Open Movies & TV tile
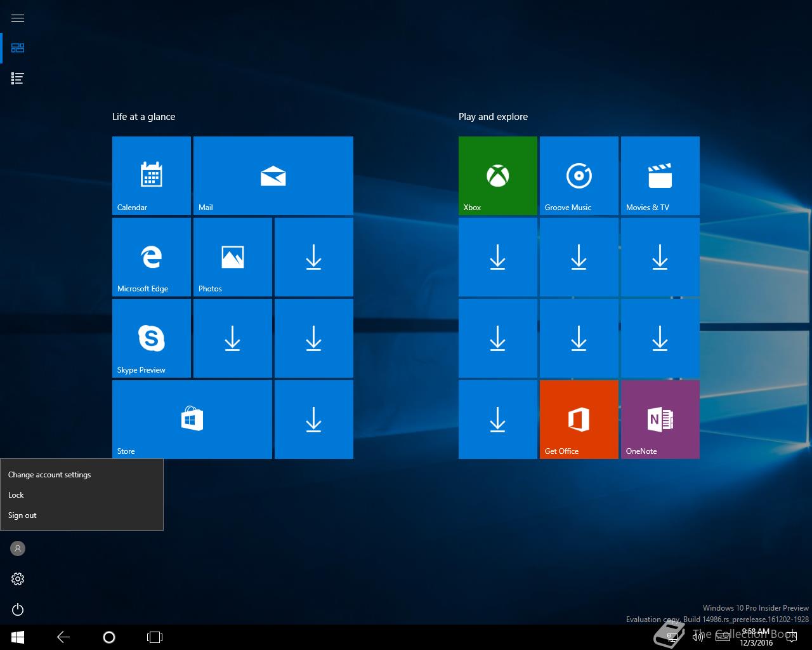 pyautogui.click(x=660, y=175)
